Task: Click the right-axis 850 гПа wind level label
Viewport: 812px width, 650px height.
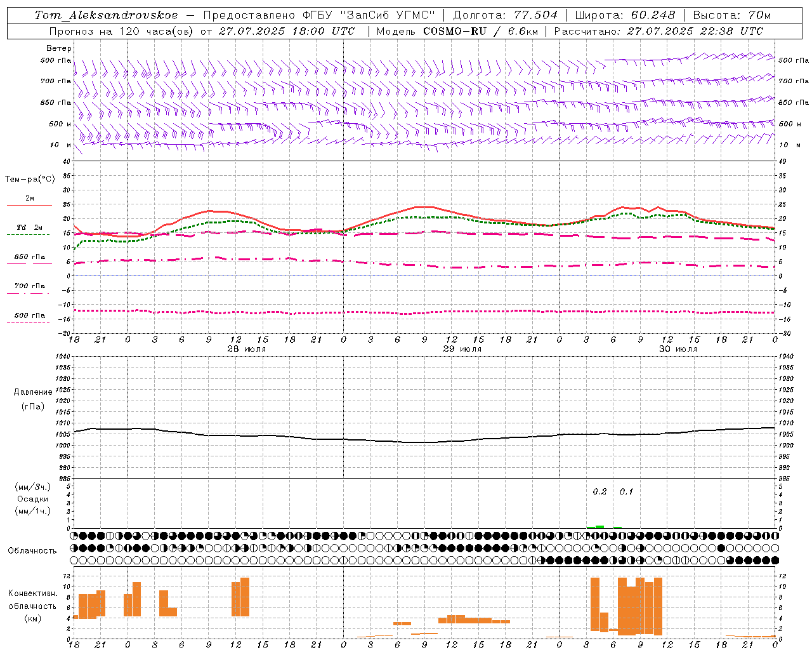Action: coord(794,102)
